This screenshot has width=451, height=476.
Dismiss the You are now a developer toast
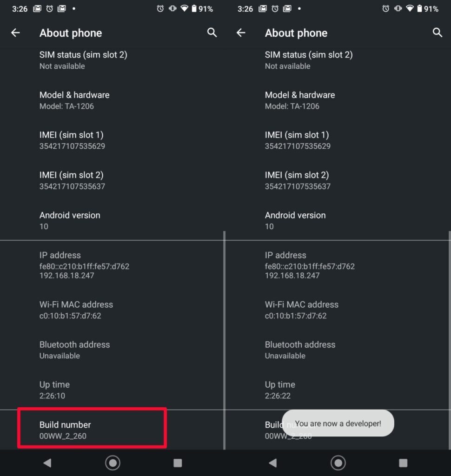338,423
